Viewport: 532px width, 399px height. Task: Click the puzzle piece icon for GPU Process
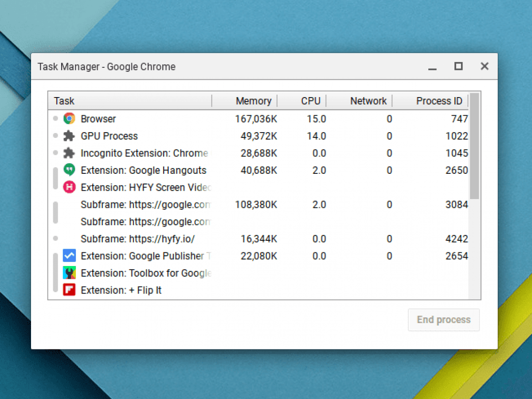coord(69,136)
